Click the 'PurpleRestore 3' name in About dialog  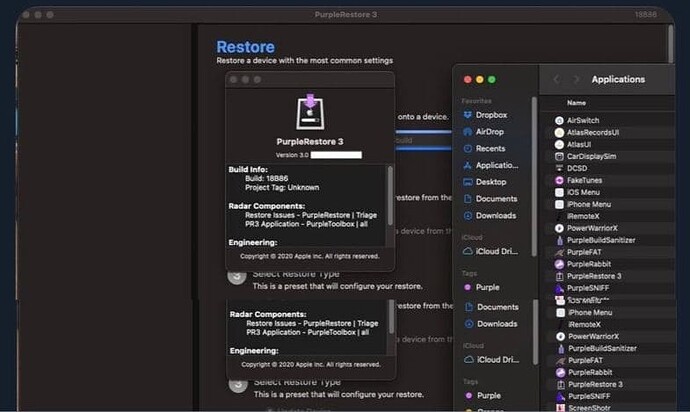point(310,141)
